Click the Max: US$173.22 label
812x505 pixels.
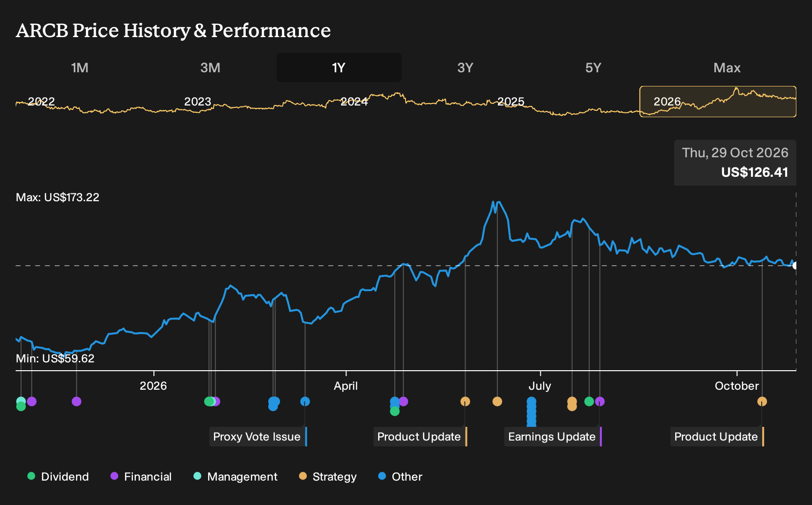(x=58, y=197)
